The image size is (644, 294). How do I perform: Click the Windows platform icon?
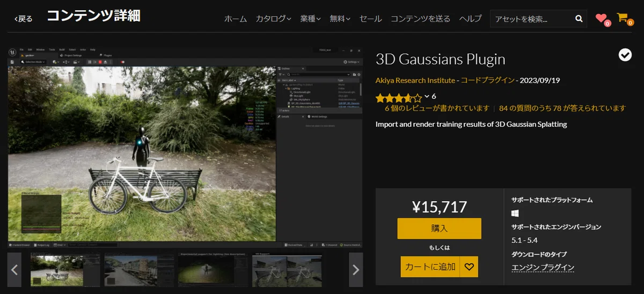coord(515,213)
